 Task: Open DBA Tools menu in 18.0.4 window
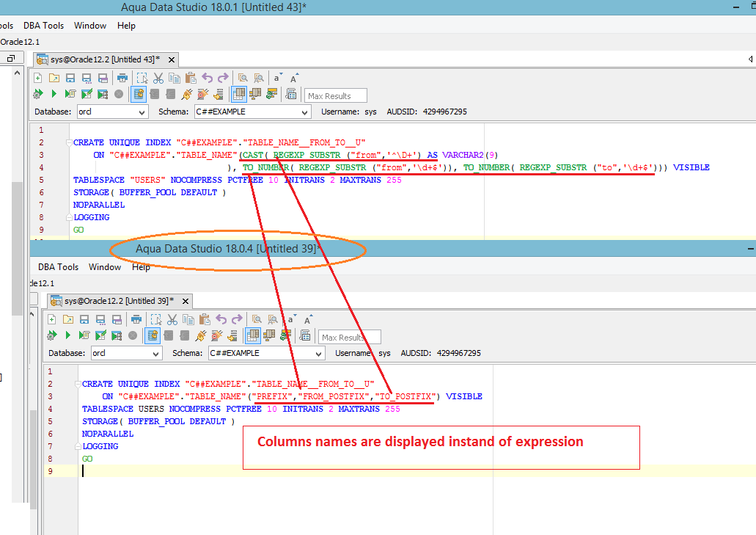point(59,267)
